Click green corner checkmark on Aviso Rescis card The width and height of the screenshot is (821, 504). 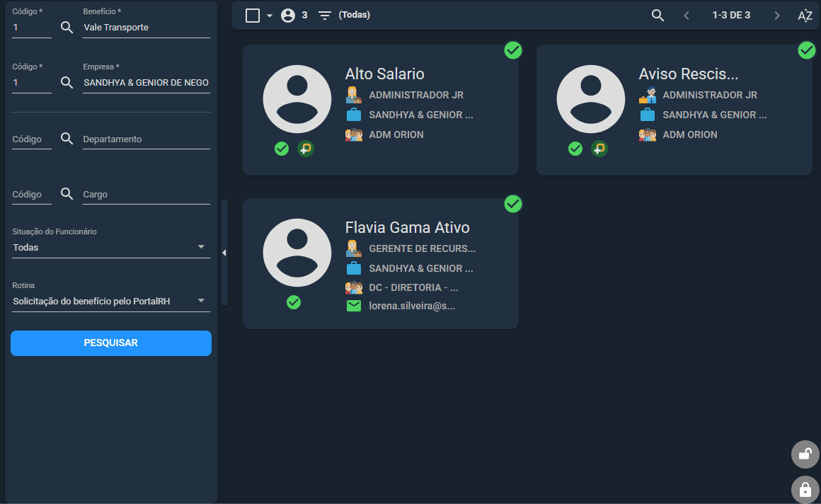(x=807, y=50)
